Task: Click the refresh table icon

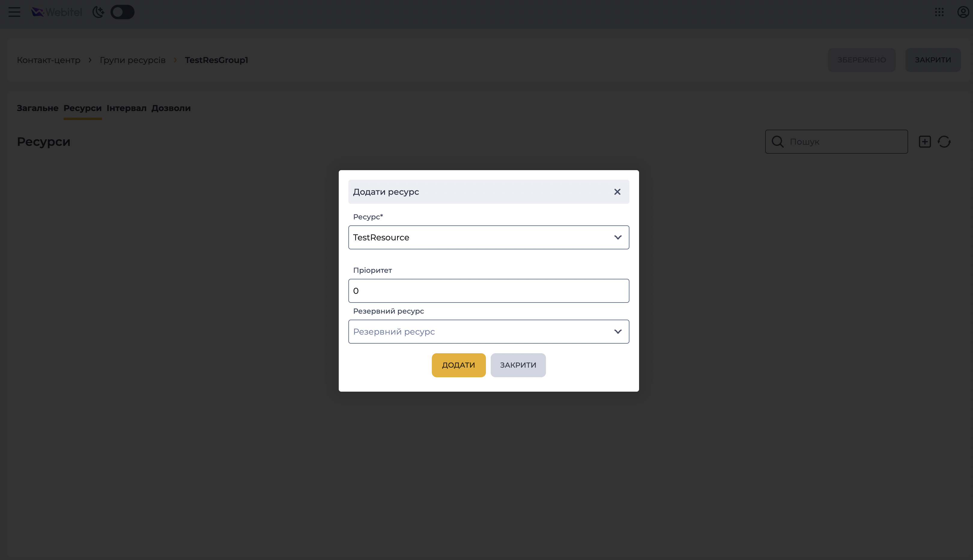Action: point(944,142)
